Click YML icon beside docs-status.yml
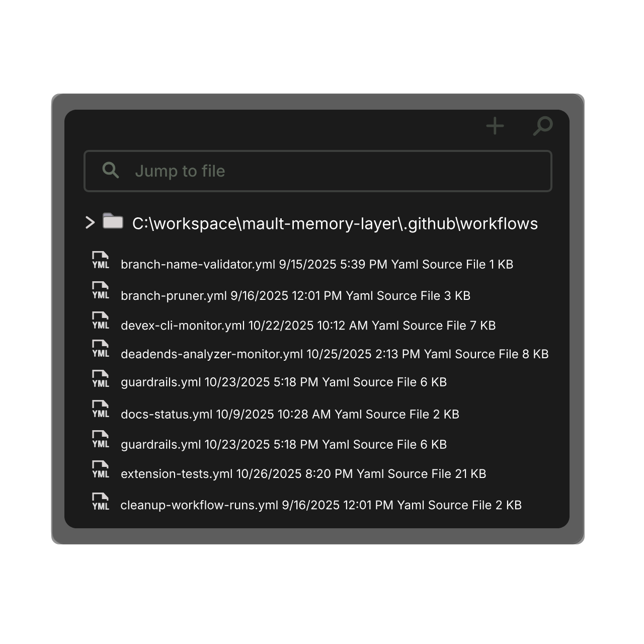The height and width of the screenshot is (644, 644). pos(101,410)
